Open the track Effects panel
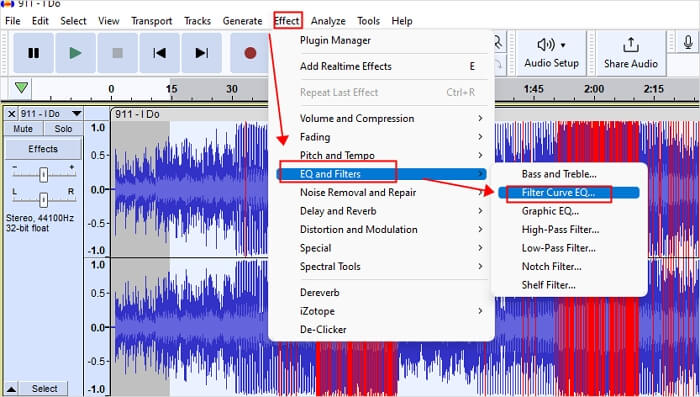The width and height of the screenshot is (700, 397). [43, 149]
